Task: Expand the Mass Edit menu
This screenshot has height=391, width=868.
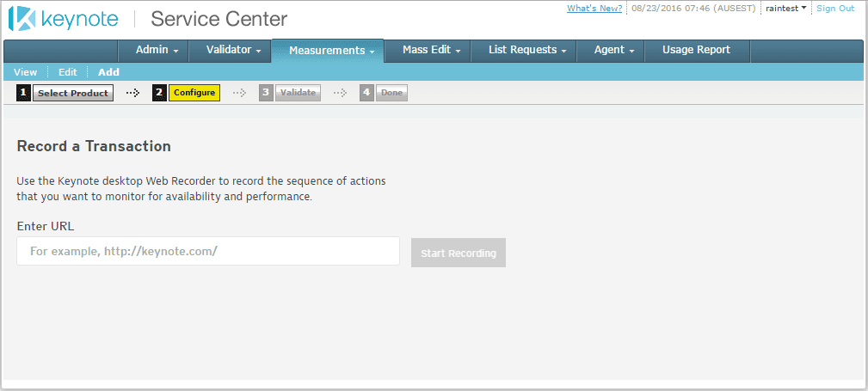Action: click(432, 51)
